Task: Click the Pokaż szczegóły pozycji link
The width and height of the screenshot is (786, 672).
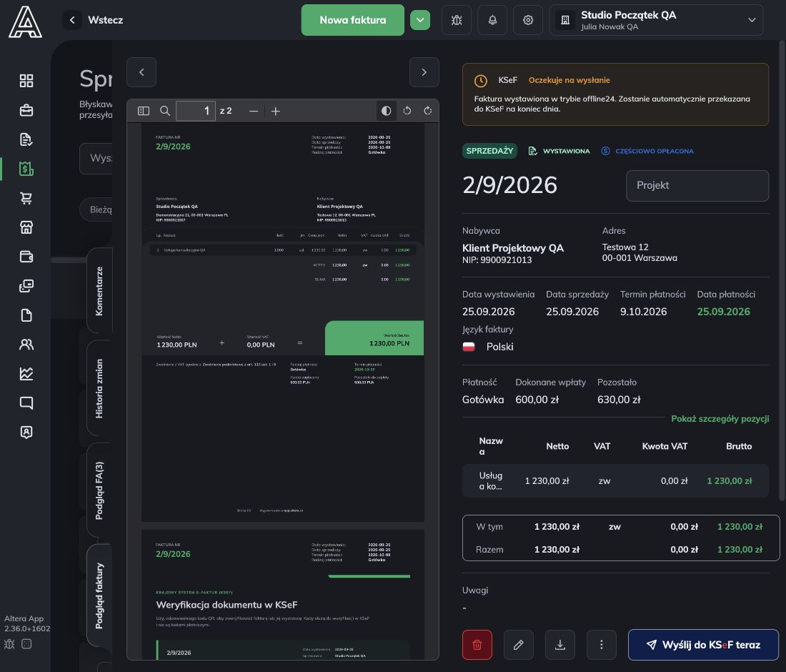Action: click(720, 419)
